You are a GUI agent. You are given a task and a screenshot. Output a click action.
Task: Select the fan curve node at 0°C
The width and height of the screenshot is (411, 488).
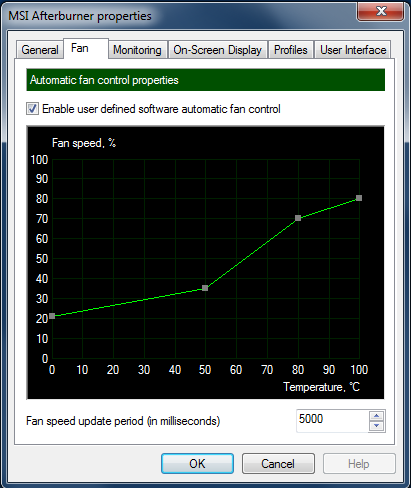(x=52, y=316)
